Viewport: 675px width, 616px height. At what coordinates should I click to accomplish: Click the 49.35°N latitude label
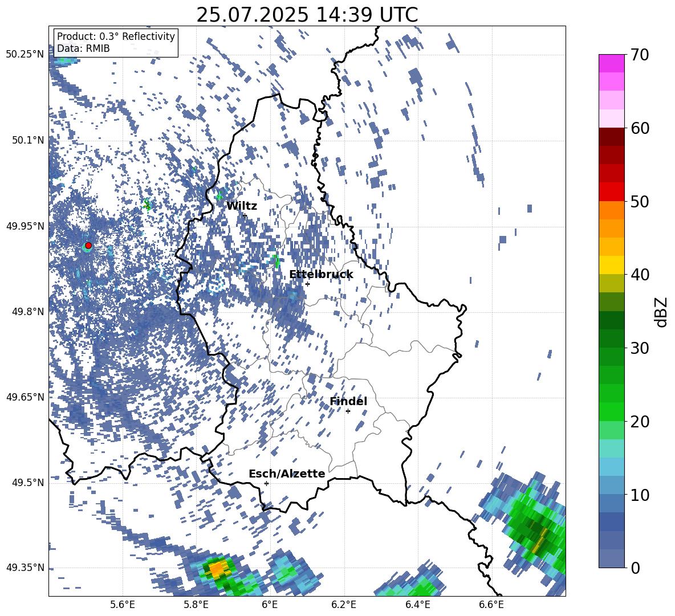pyautogui.click(x=25, y=568)
